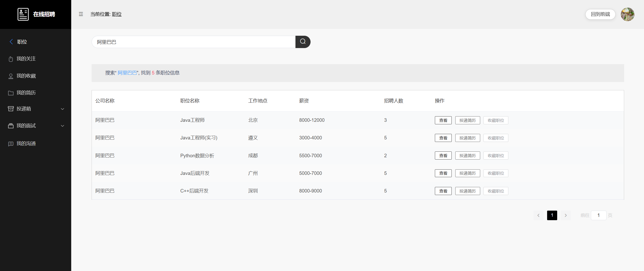Click the Java工程师 job title cell
Viewport: 644px width, 271px height.
click(192, 120)
